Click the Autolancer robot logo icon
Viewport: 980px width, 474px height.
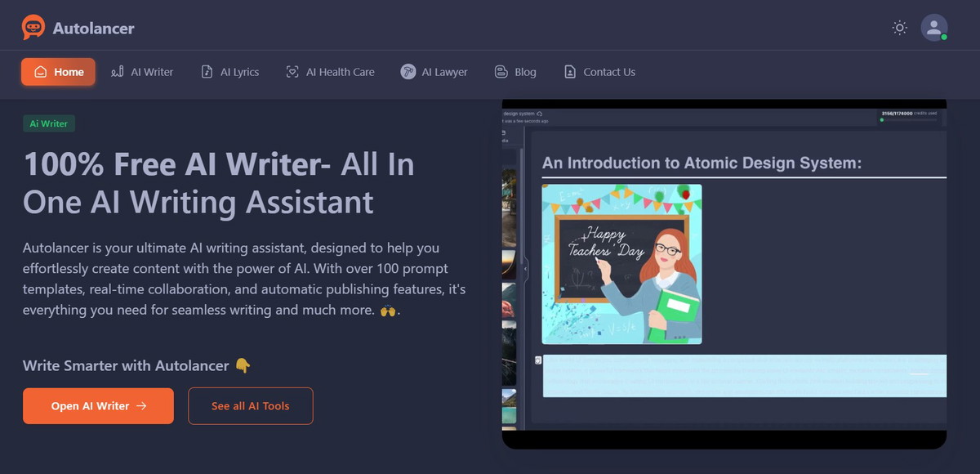[33, 28]
